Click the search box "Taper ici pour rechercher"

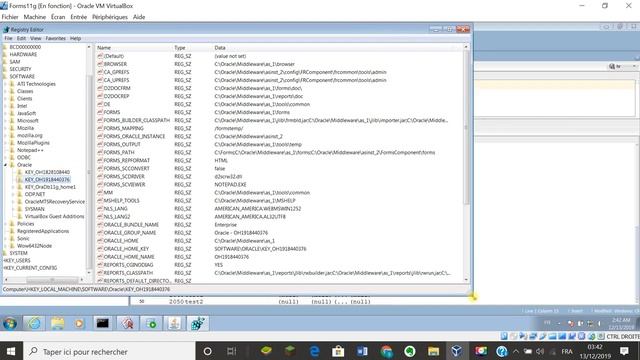point(109,351)
